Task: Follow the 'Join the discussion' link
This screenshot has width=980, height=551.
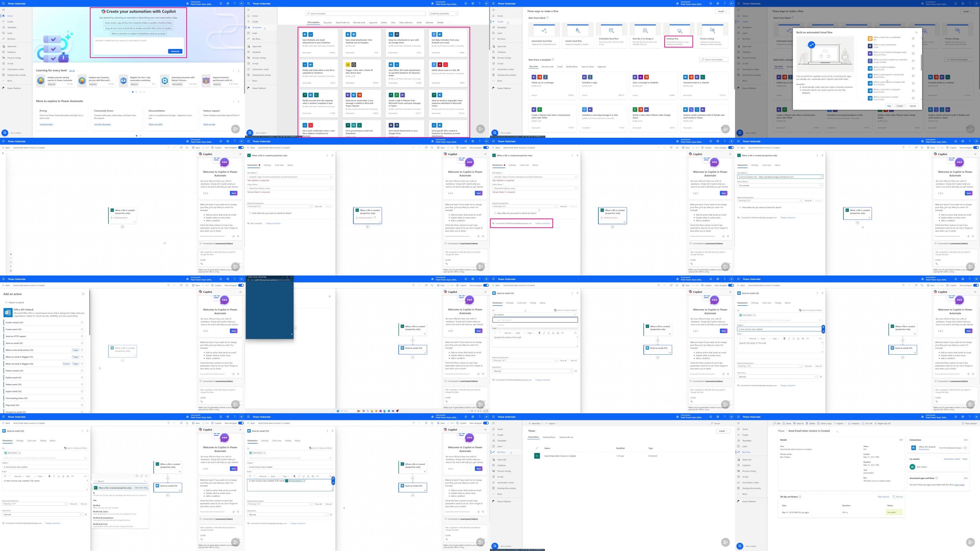Action: [102, 124]
